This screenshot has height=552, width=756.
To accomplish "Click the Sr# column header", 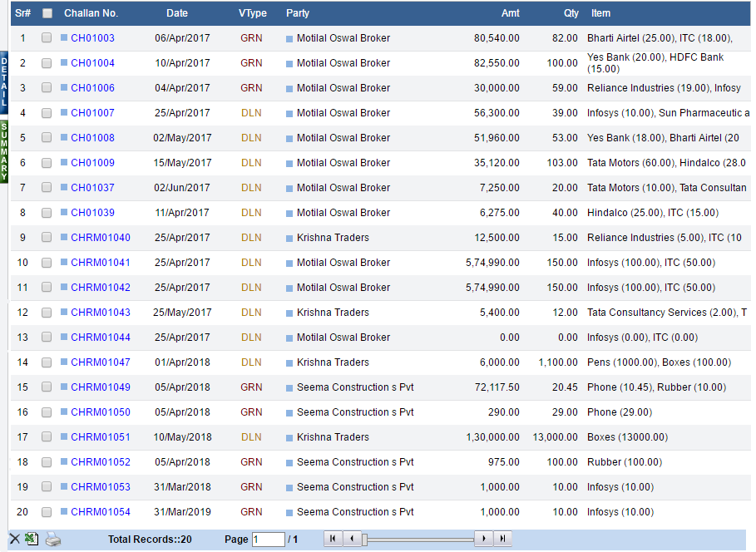I will coord(22,13).
